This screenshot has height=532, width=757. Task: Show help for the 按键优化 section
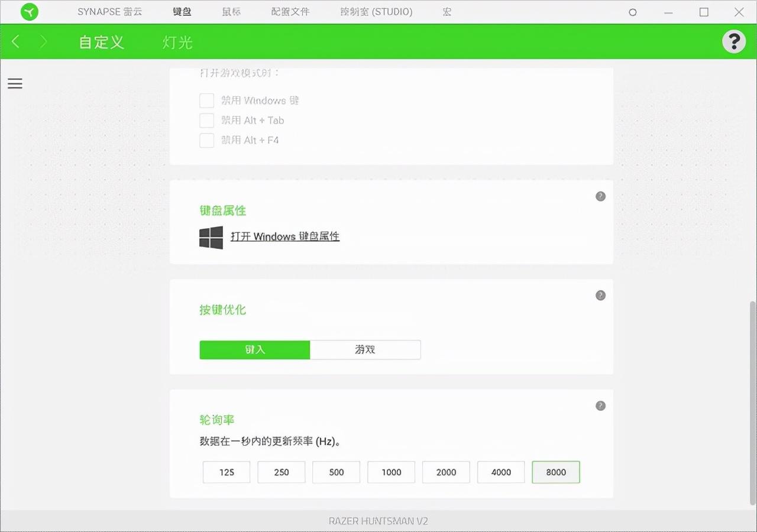(600, 295)
